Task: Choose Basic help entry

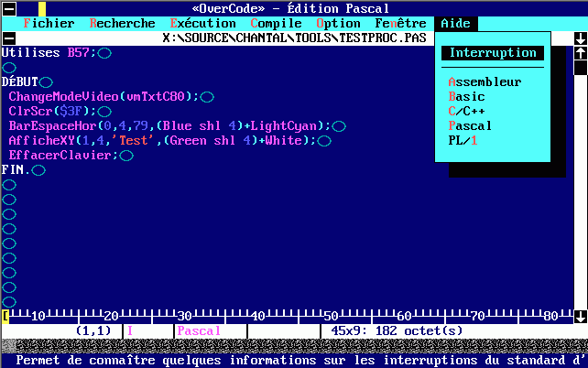Action: coord(466,97)
